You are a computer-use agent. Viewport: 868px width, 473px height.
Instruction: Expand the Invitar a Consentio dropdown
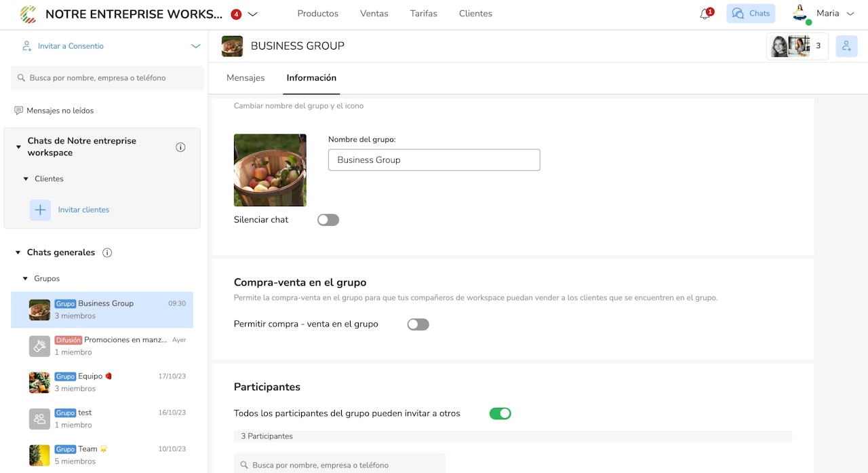195,46
